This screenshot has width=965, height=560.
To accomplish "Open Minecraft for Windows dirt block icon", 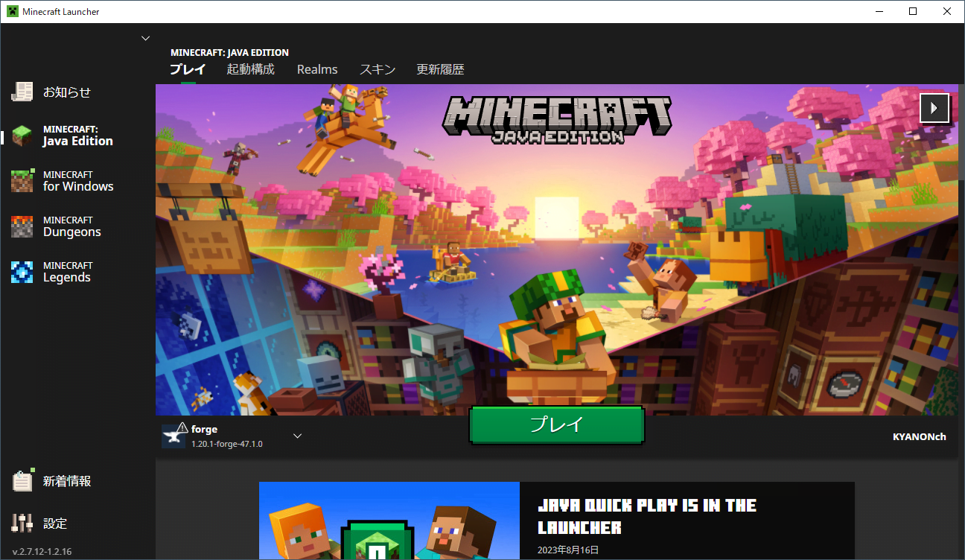I will point(22,181).
